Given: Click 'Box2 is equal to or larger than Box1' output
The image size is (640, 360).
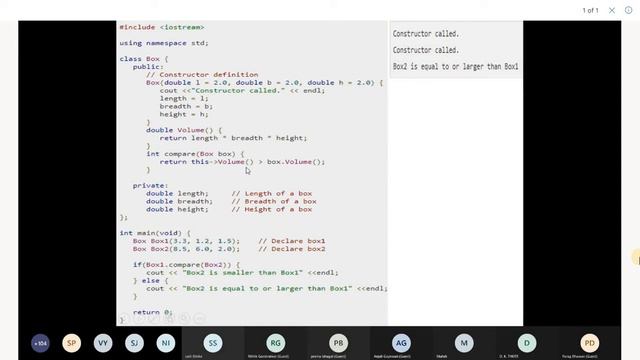Looking at the screenshot, I should coord(456,67).
